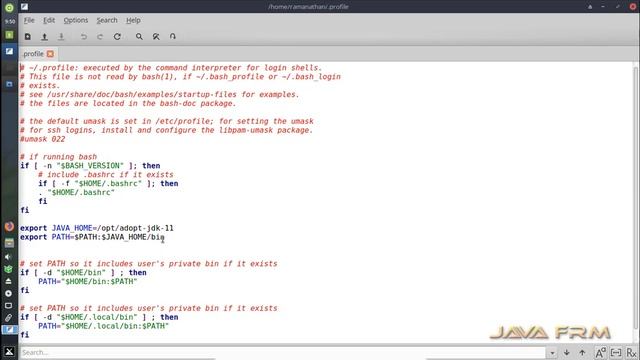The image size is (640, 360).
Task: Click the line PATH="$HOME/bin:$PATH"
Action: point(88,282)
